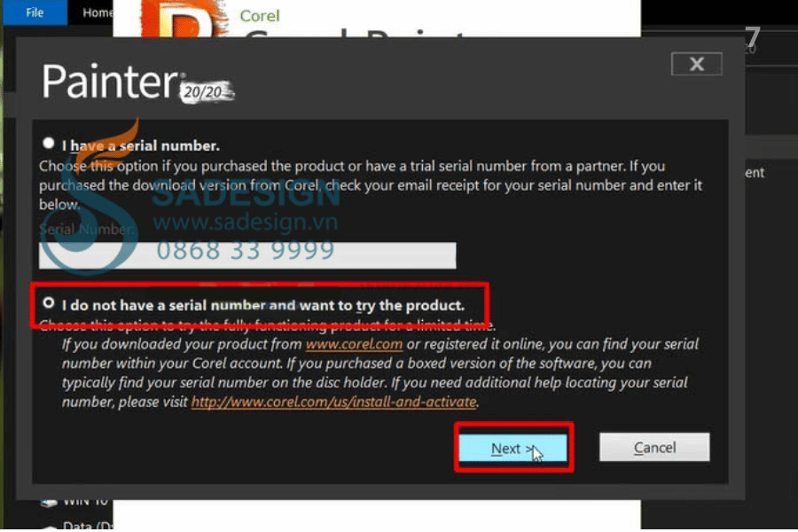
Task: Click the number 7 in upper right corner
Action: pyautogui.click(x=752, y=37)
